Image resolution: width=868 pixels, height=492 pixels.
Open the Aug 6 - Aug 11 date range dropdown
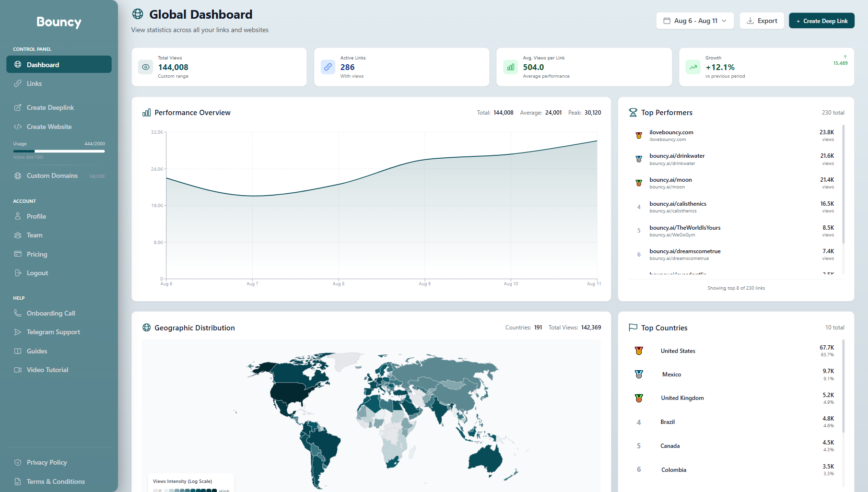[694, 21]
